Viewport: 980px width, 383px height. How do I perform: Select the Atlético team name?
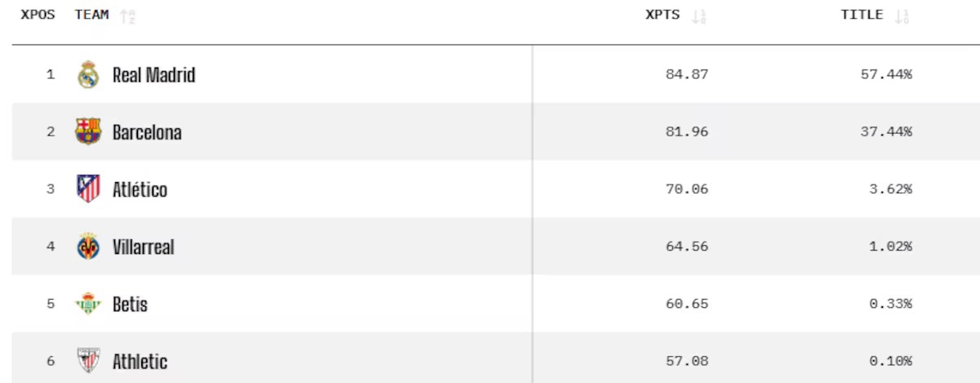(x=140, y=189)
